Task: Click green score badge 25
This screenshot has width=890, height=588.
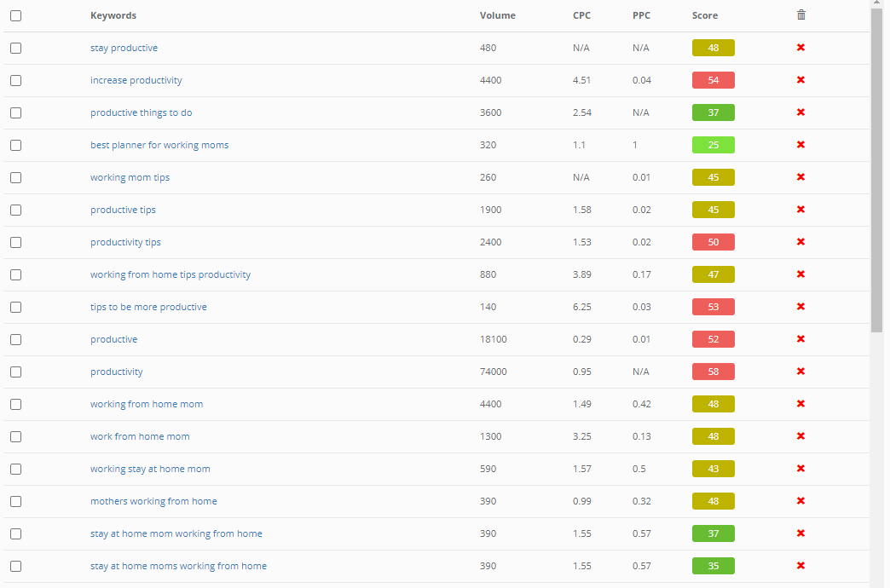Action: click(x=714, y=145)
